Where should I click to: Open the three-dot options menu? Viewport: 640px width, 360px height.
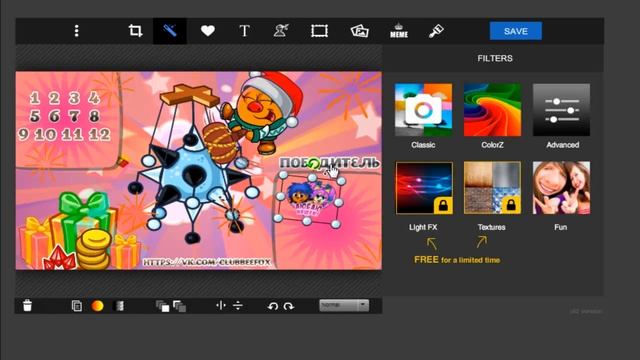point(76,31)
